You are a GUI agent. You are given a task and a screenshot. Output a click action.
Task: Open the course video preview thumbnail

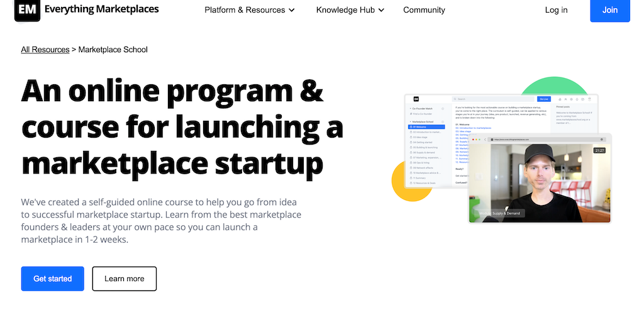point(539,179)
